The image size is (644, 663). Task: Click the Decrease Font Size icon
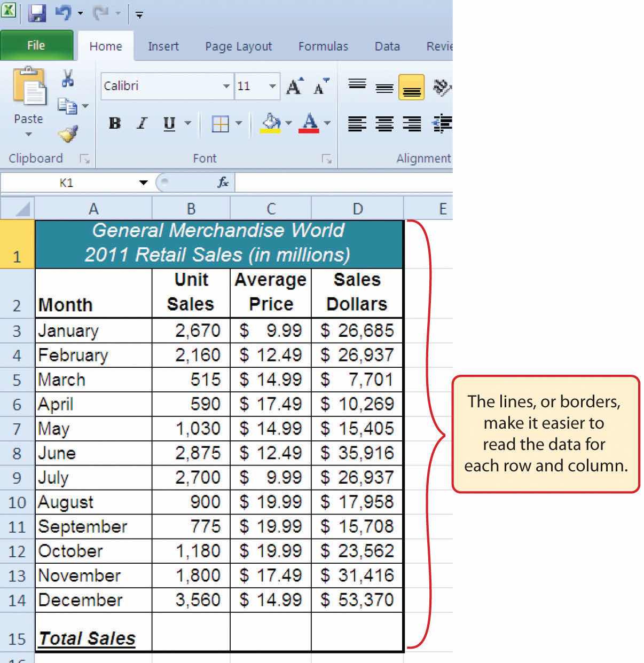tap(321, 86)
